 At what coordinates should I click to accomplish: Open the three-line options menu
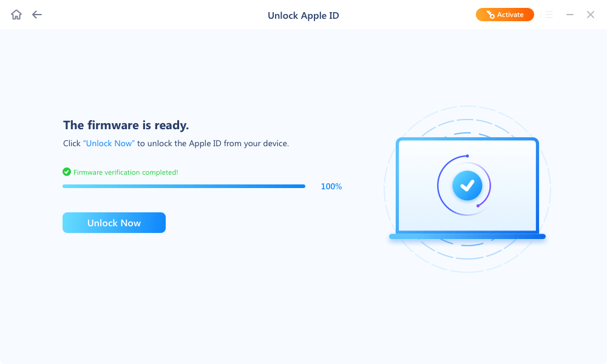click(549, 15)
